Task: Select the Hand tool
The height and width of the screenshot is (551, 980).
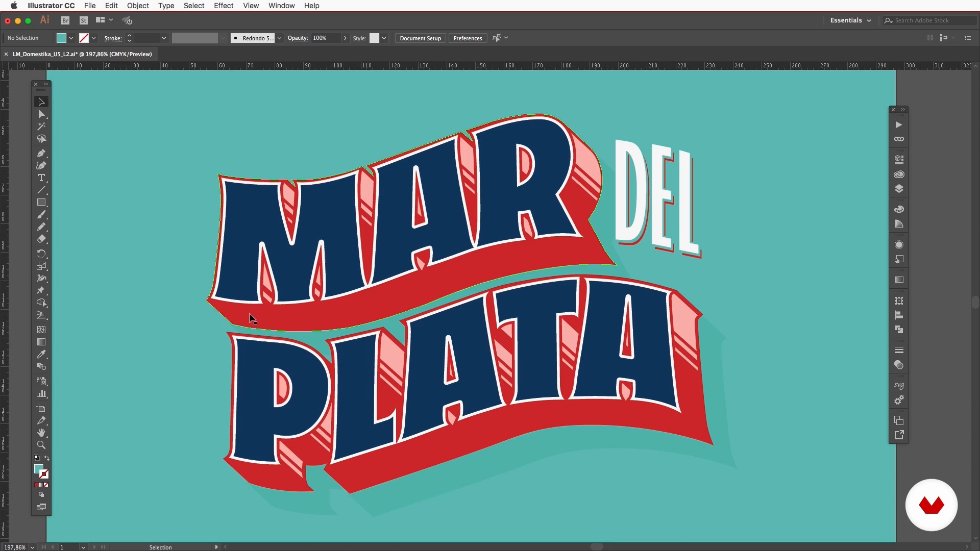Action: [x=41, y=433]
